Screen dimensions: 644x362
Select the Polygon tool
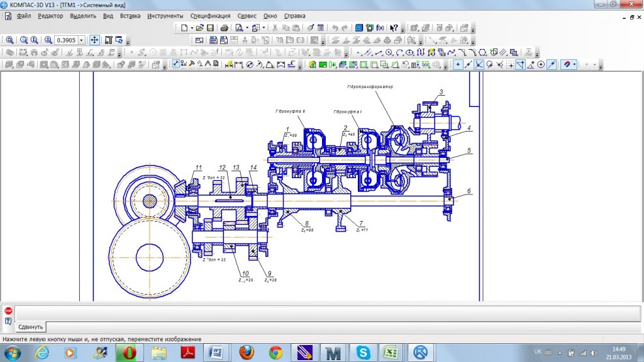[482, 53]
